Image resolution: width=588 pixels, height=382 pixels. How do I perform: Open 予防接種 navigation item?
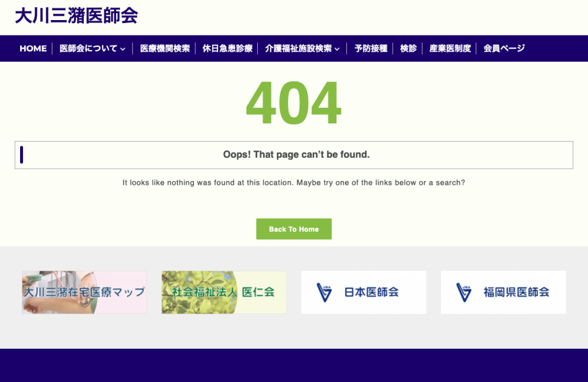tap(371, 49)
